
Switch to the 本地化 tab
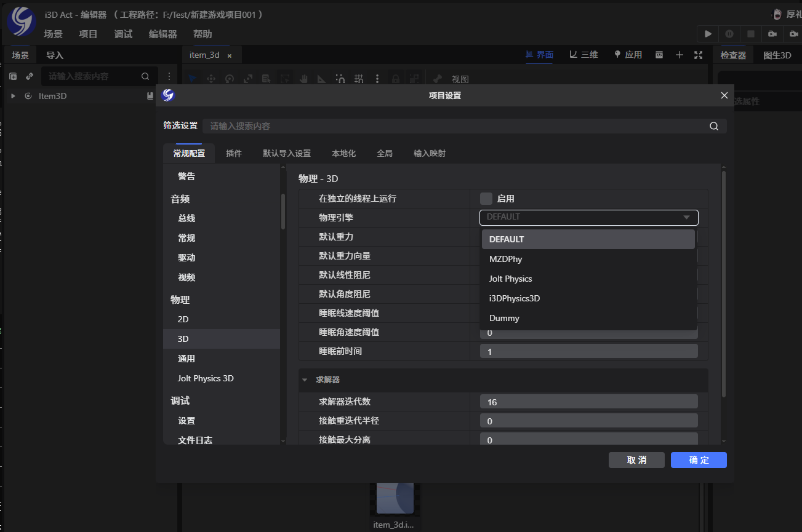point(344,153)
